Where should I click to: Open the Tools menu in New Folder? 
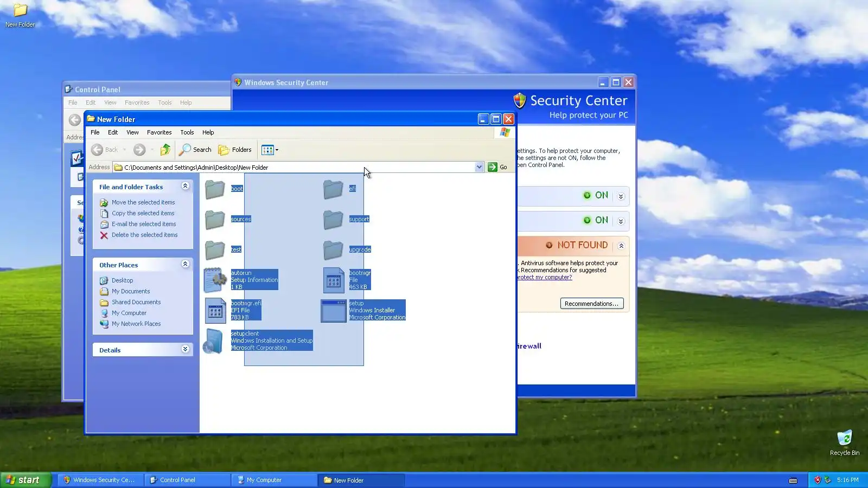(187, 132)
